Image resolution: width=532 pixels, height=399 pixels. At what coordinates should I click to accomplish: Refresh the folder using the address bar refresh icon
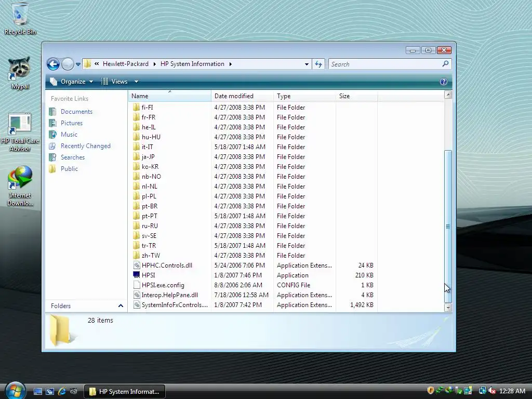pos(318,64)
